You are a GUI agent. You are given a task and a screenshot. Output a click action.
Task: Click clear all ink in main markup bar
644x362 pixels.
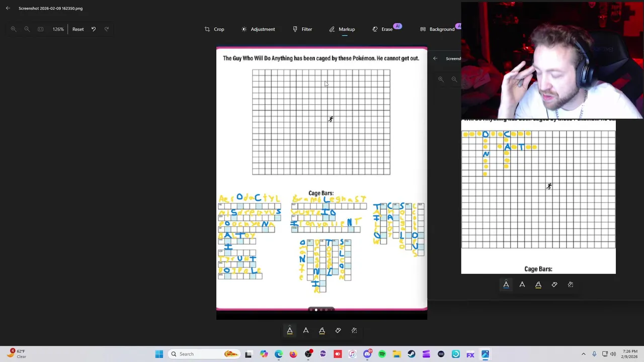(354, 330)
